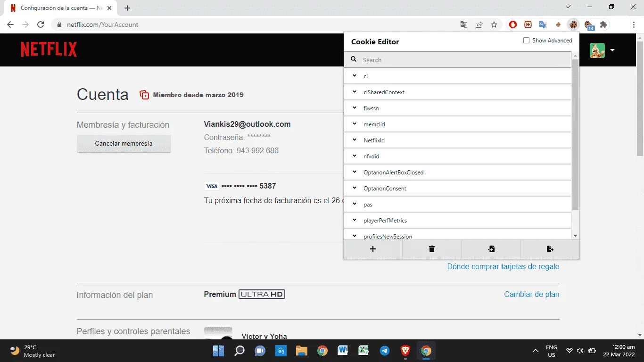Screen dimensions: 644x362
Task: Open the taskbar Chat camera icon
Action: pyautogui.click(x=260, y=351)
